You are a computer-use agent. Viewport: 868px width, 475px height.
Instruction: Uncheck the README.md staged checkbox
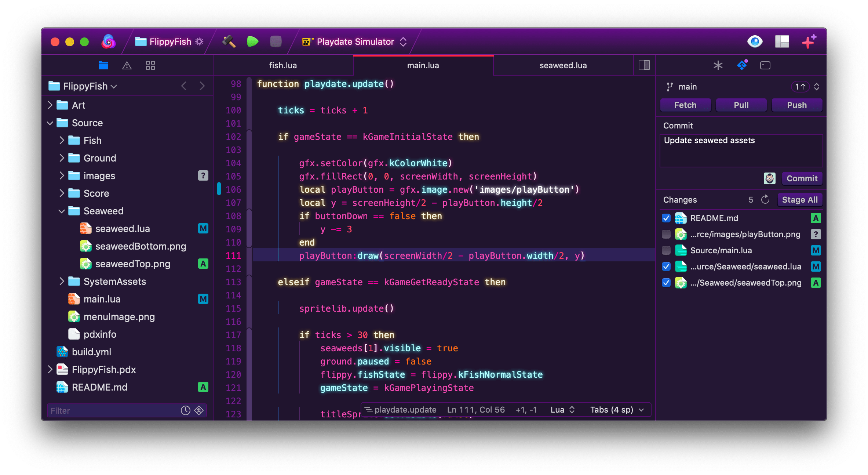point(666,218)
